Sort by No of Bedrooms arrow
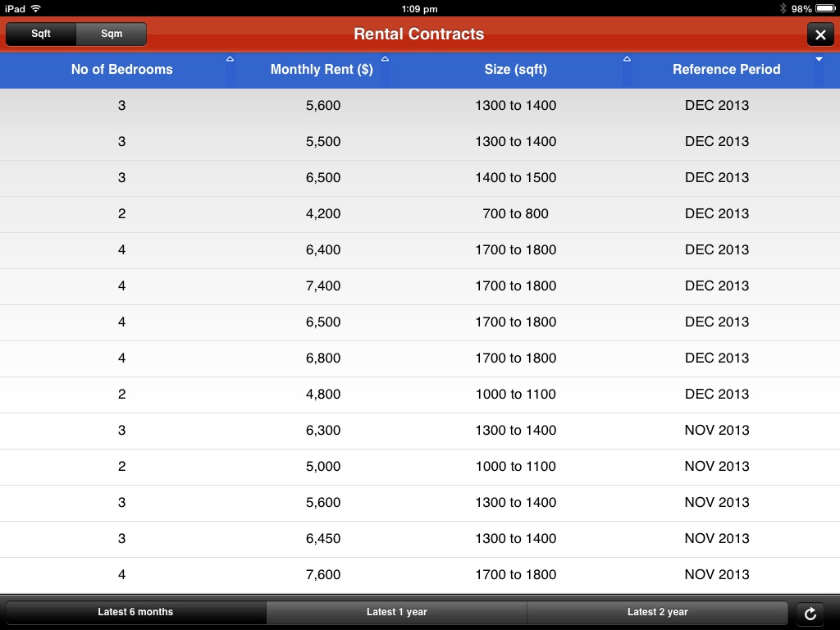The width and height of the screenshot is (840, 630). click(230, 59)
